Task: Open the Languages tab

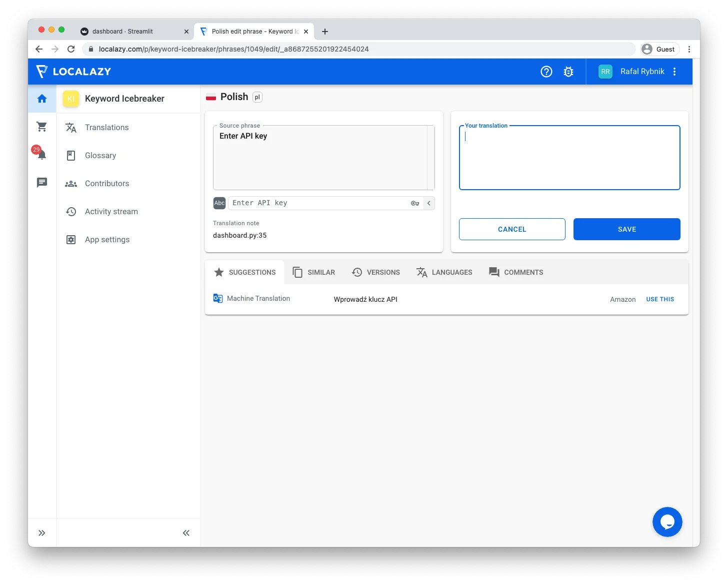Action: coord(444,272)
